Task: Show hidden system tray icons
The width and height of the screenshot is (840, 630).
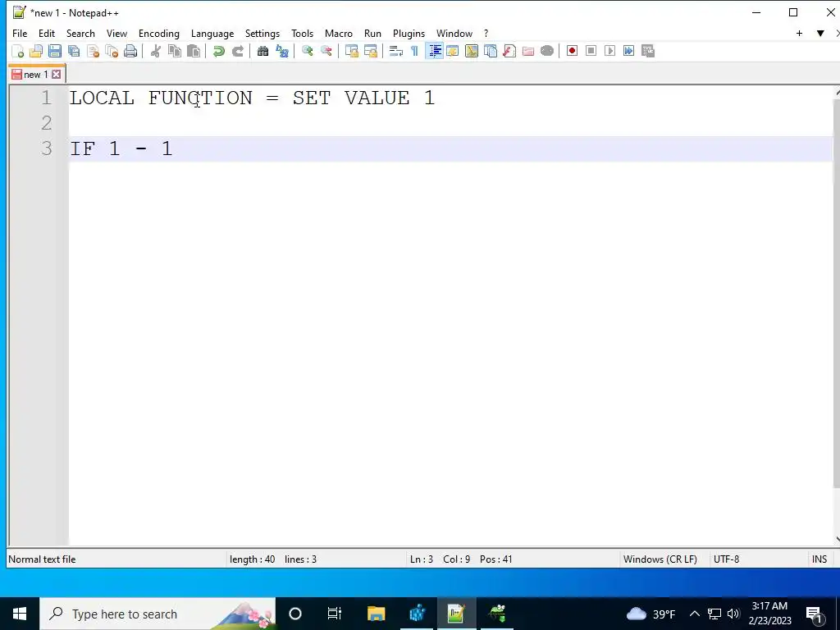Action: coord(694,614)
